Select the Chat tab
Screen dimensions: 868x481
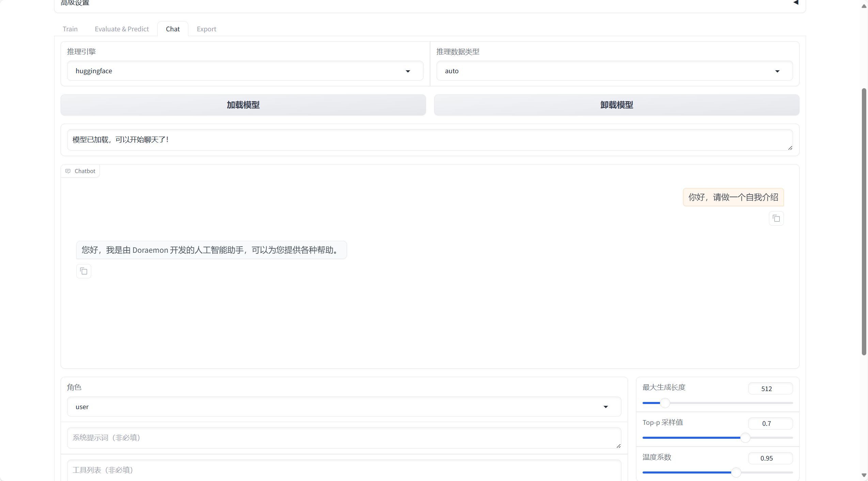[173, 29]
